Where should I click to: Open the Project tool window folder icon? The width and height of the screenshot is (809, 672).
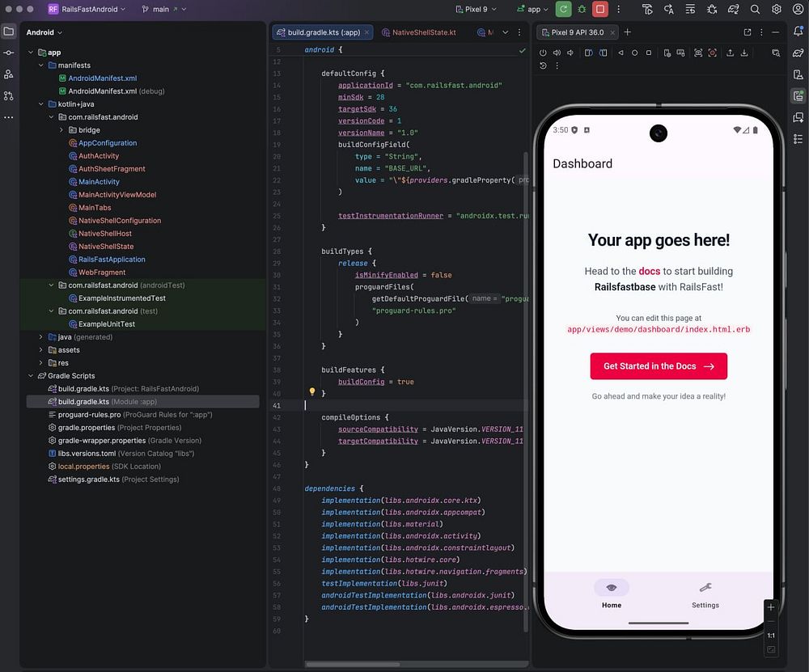point(9,31)
